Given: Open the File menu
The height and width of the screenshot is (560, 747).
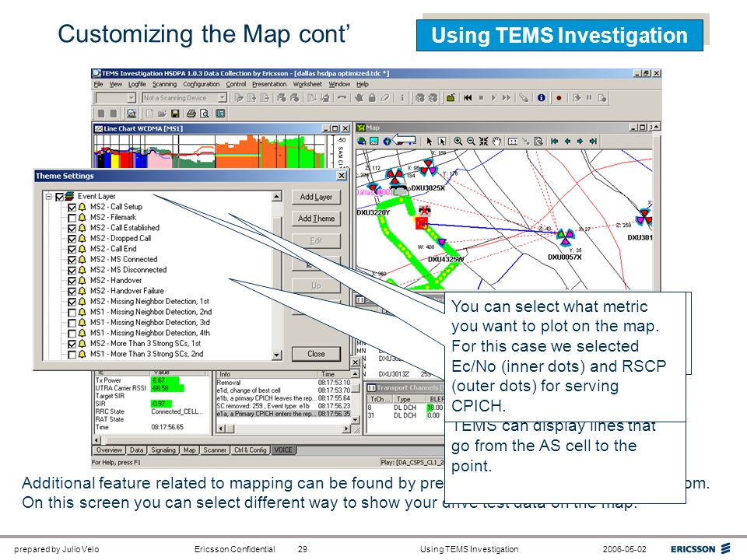Looking at the screenshot, I should tap(98, 84).
